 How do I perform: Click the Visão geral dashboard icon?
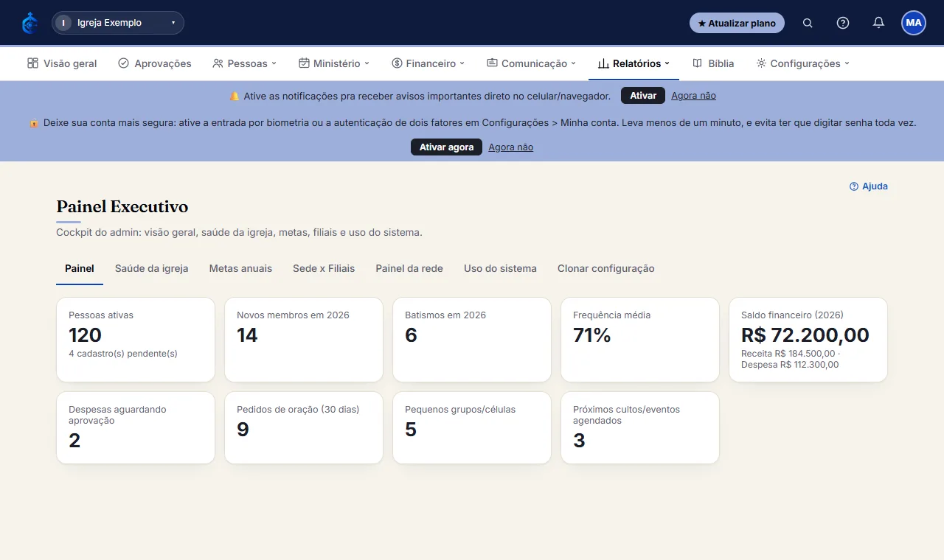pos(32,63)
